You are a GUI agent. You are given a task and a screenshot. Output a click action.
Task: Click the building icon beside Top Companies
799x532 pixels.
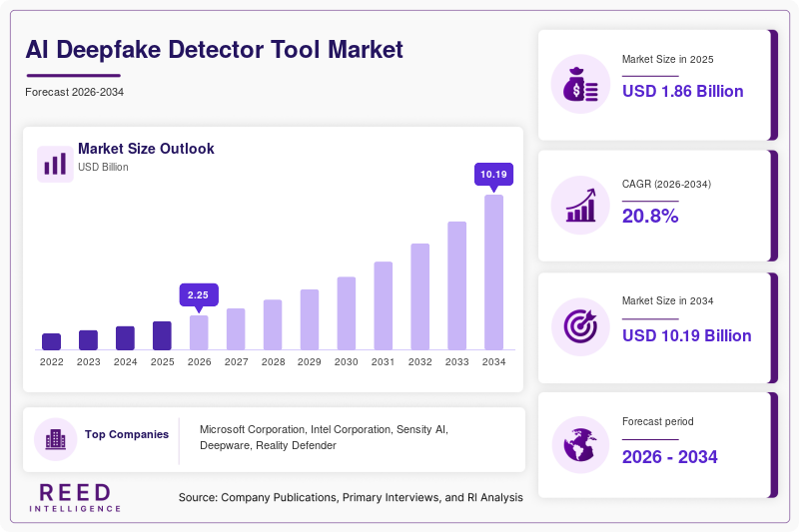[x=56, y=439]
